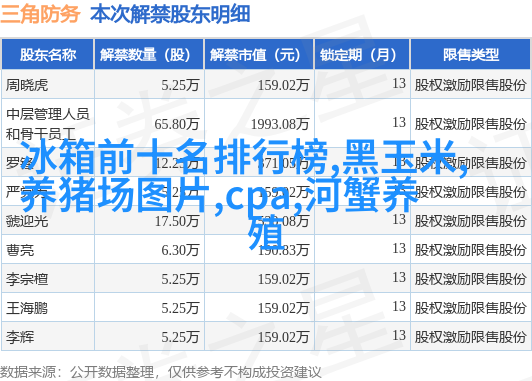Click the 股东名称 column header
The height and width of the screenshot is (381, 532).
coord(48,55)
